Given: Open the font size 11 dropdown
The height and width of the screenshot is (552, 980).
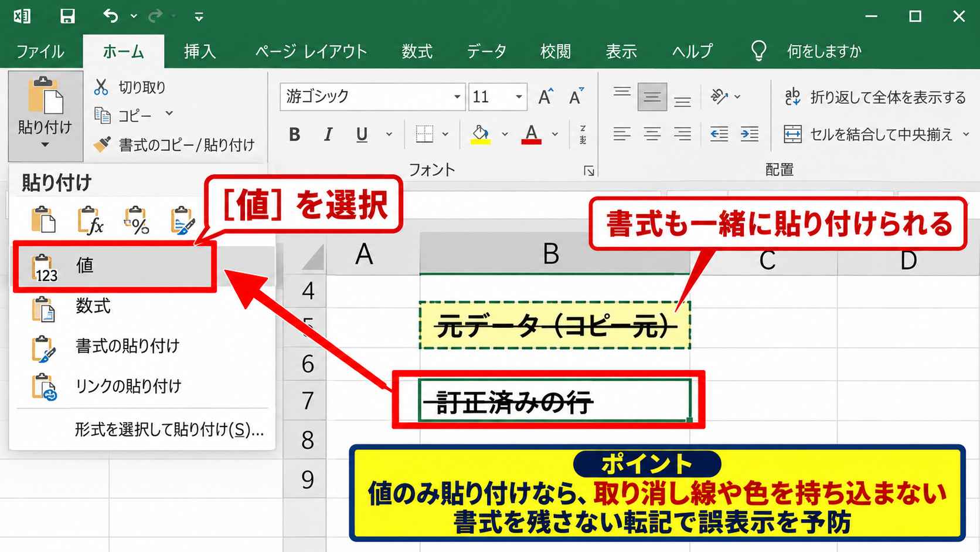Looking at the screenshot, I should (x=519, y=97).
